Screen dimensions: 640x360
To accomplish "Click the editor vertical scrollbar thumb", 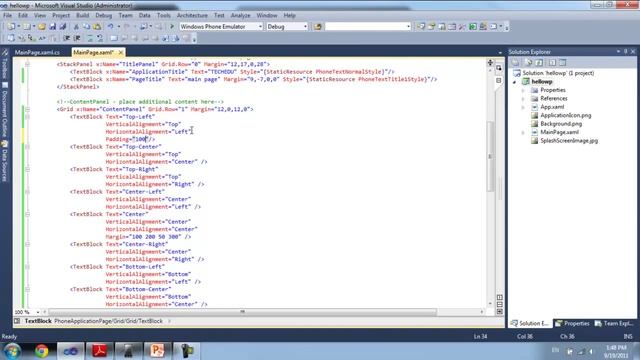I will [490, 156].
